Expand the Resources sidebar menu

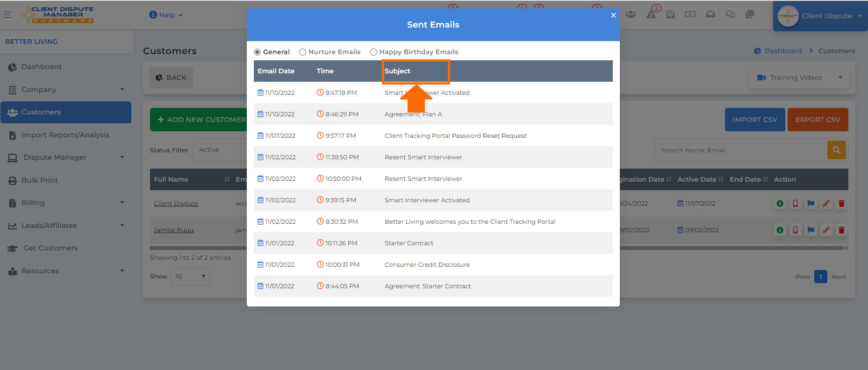click(x=65, y=271)
